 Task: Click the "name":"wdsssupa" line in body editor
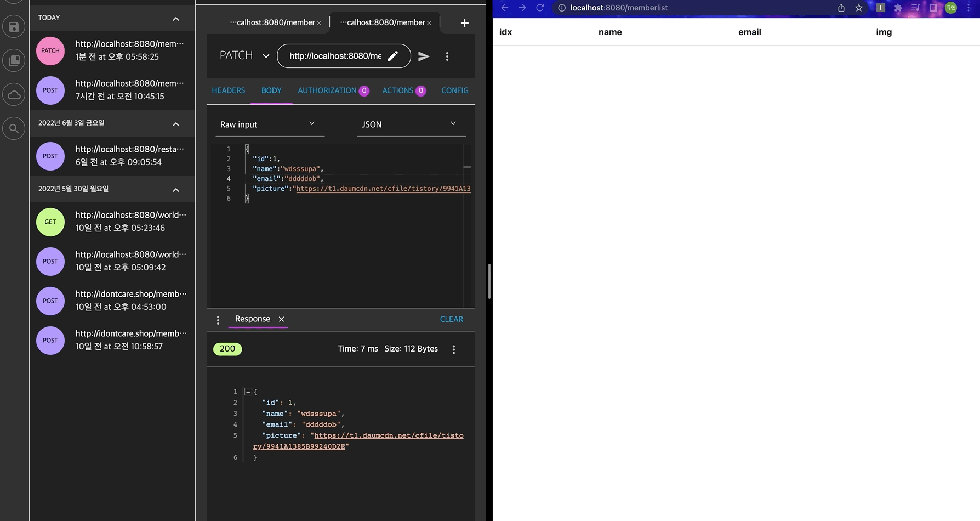[288, 169]
